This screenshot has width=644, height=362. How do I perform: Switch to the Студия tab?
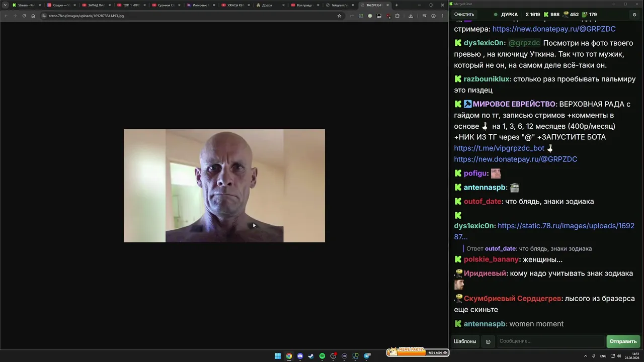[x=61, y=5]
